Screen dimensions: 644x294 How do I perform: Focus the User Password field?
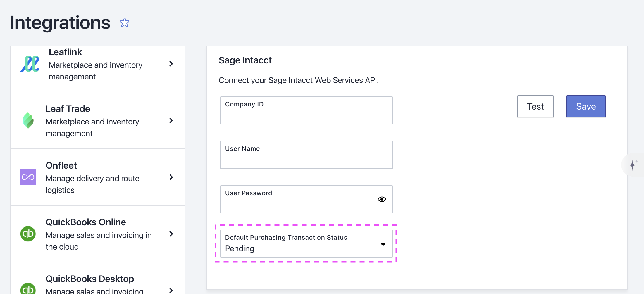pos(306,199)
